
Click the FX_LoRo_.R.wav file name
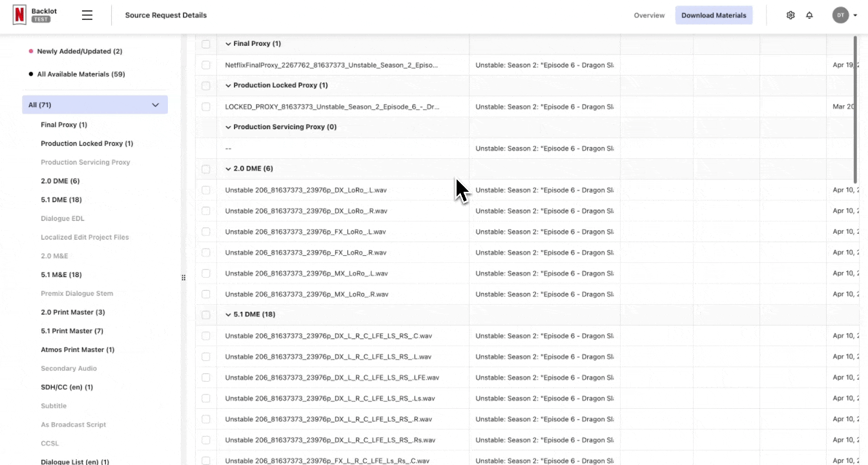click(306, 253)
